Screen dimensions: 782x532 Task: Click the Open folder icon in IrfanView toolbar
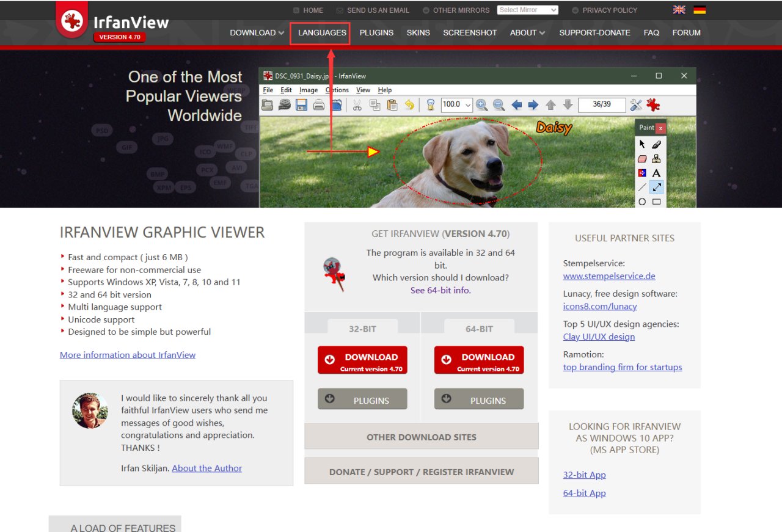pyautogui.click(x=268, y=104)
